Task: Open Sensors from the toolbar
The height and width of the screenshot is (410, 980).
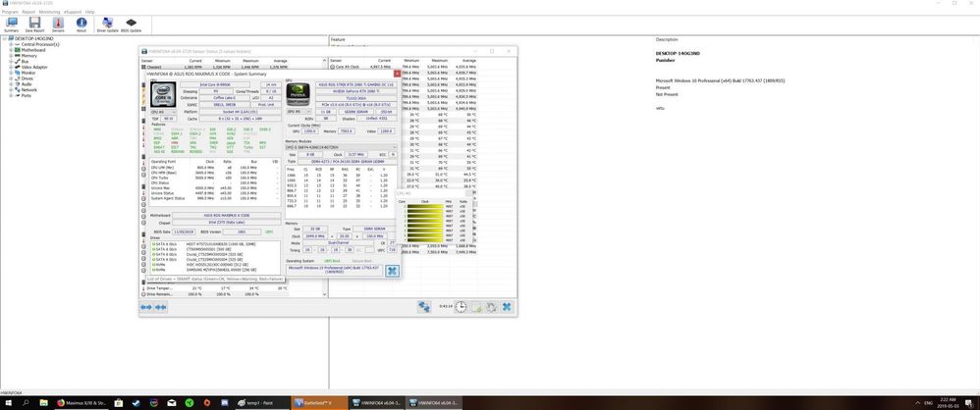Action: (x=58, y=25)
